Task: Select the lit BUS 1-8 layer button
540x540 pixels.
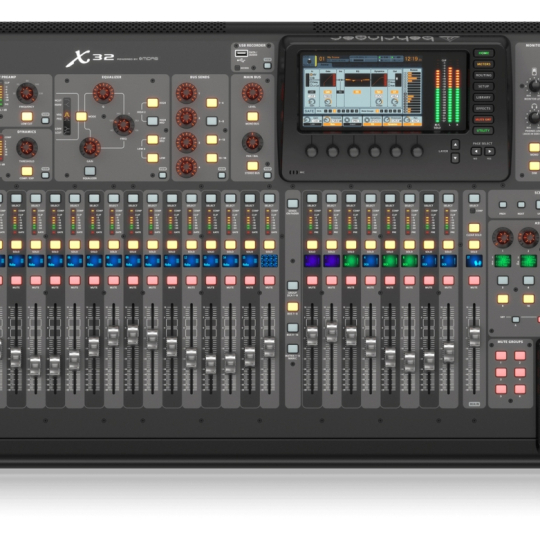Action: [x=293, y=307]
